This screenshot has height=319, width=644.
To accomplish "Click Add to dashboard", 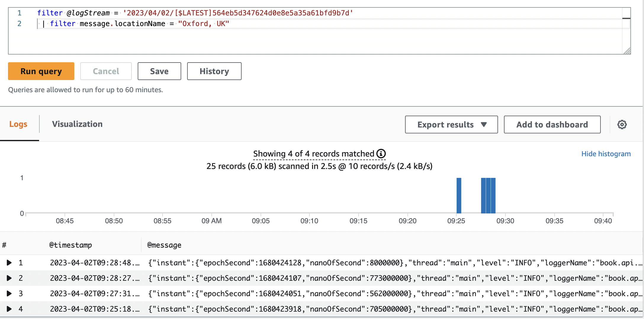I will [x=552, y=125].
